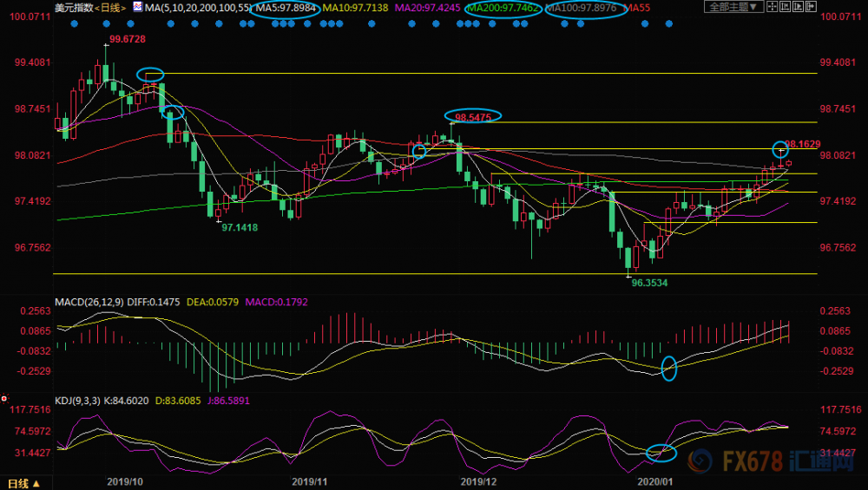This screenshot has height=490, width=868.
Task: Click the 2019/10 date on time axis
Action: (124, 481)
